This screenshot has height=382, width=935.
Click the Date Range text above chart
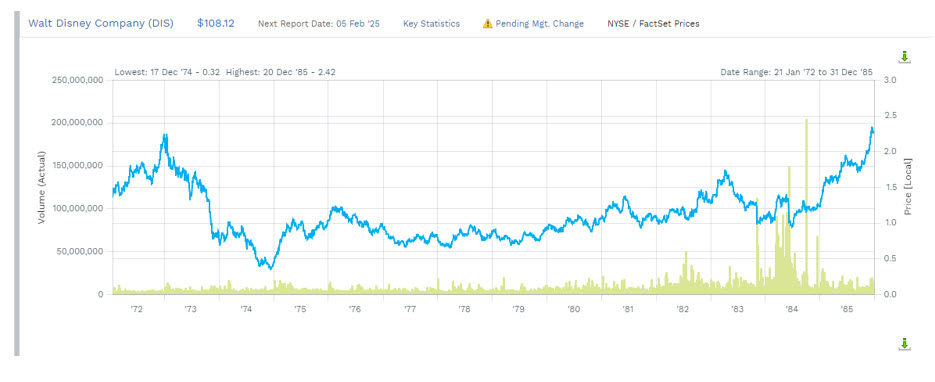click(796, 72)
